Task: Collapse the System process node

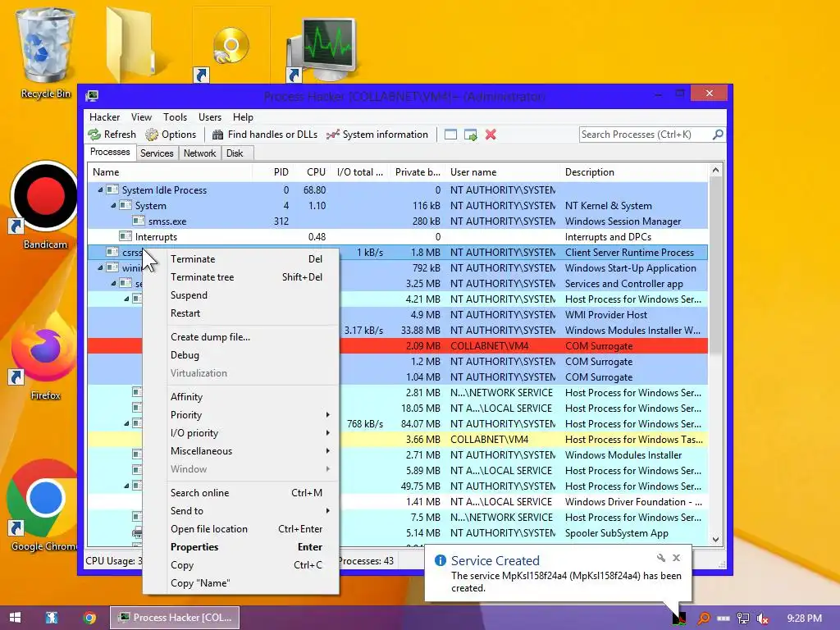Action: pos(113,205)
